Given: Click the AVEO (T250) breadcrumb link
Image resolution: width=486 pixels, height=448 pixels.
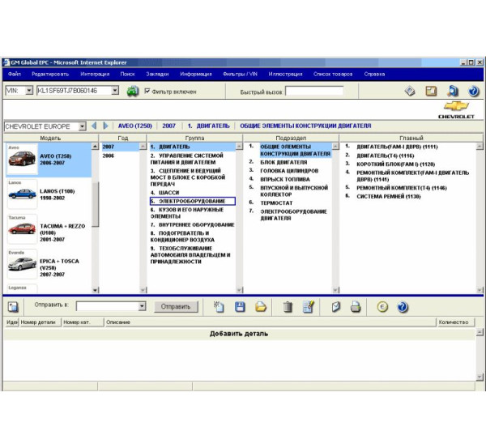Looking at the screenshot, I should (135, 126).
